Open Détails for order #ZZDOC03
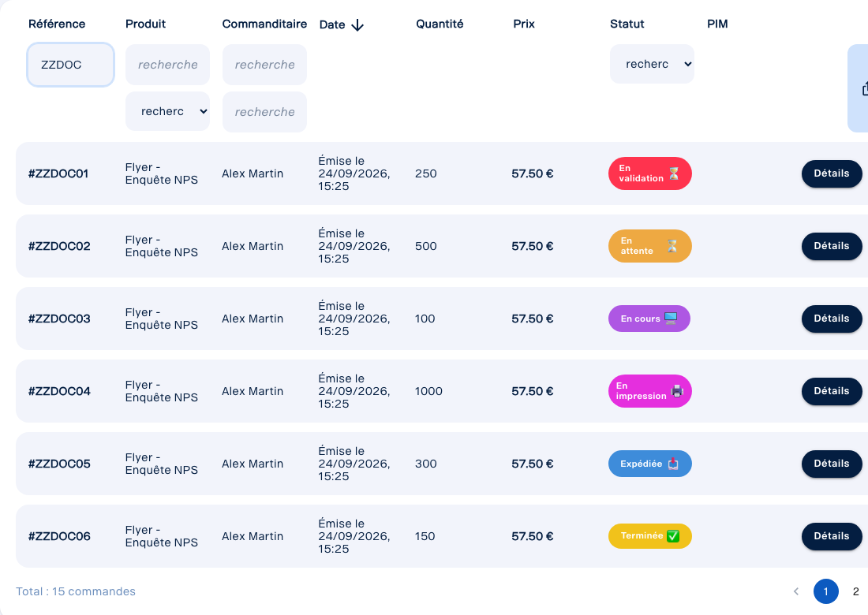This screenshot has height=615, width=868. [x=832, y=319]
